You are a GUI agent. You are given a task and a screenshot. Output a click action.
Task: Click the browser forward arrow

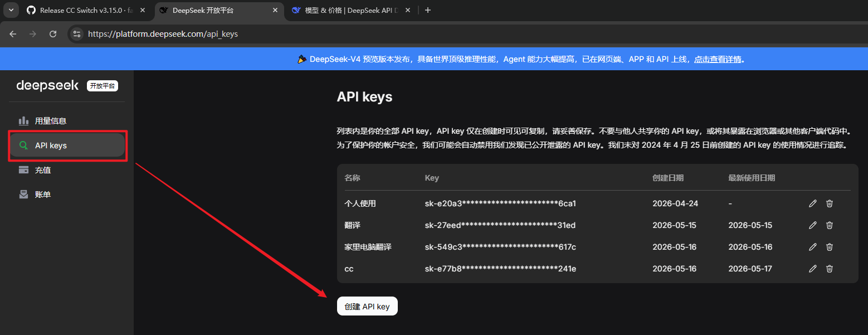pyautogui.click(x=33, y=34)
